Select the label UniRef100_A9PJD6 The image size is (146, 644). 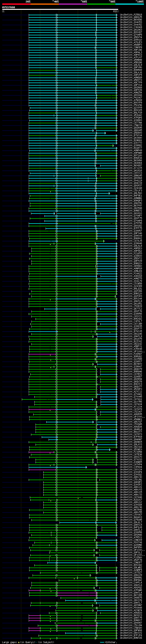coord(131,50)
